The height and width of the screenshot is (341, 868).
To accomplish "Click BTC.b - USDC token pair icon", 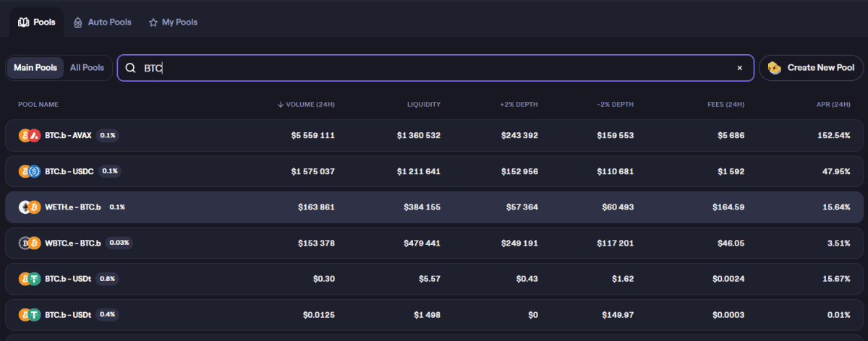I will coord(29,171).
